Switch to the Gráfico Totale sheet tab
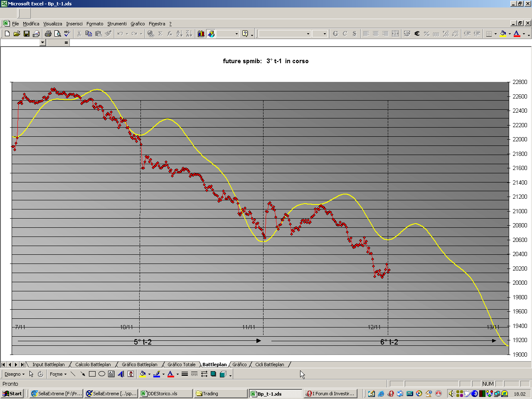Image resolution: width=532 pixels, height=399 pixels. pos(181,365)
